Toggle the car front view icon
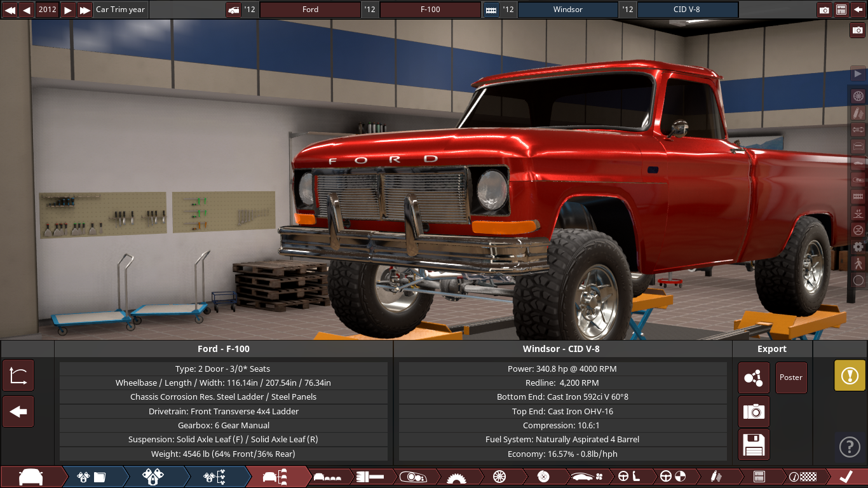 pos(858,146)
